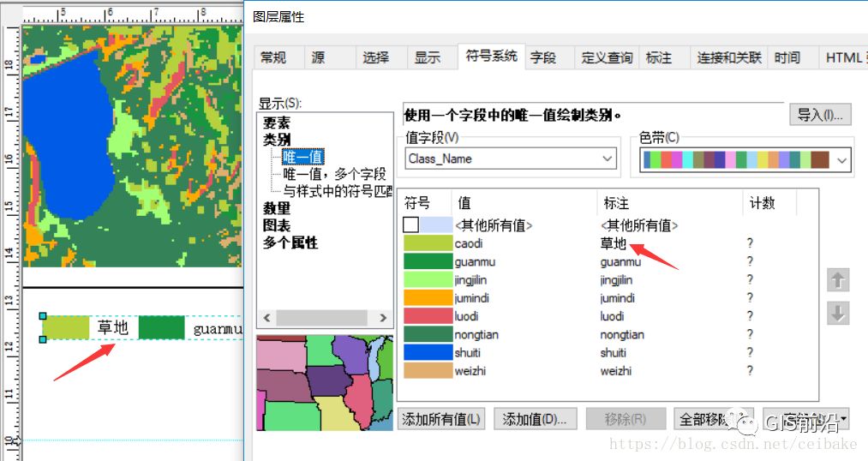Switch to the 源 tab
868x461 pixels.
pyautogui.click(x=318, y=57)
